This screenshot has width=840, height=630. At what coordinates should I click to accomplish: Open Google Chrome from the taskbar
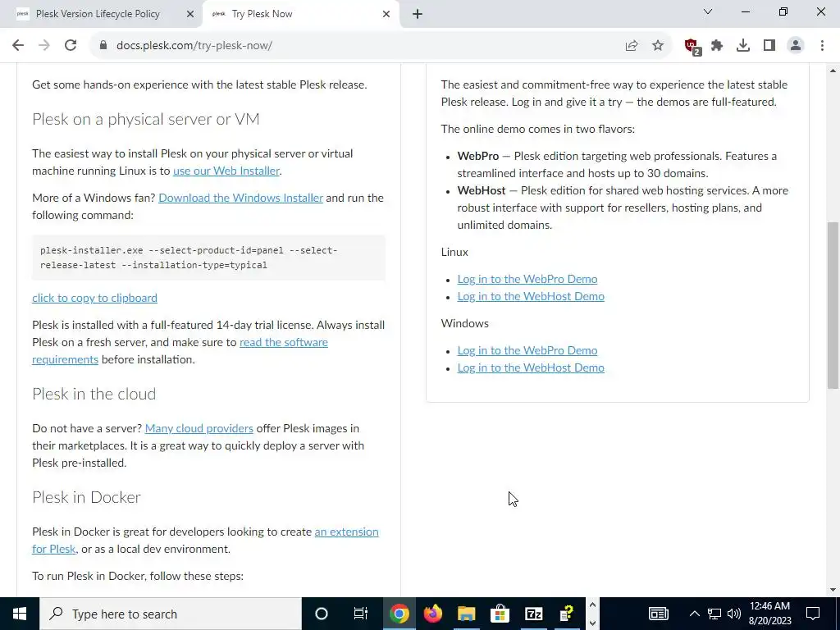[x=399, y=614]
